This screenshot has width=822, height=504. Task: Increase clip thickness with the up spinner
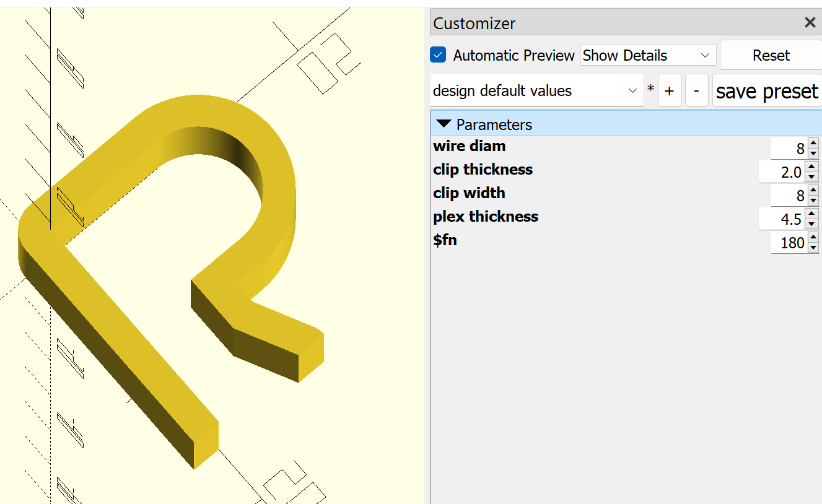[x=812, y=167]
